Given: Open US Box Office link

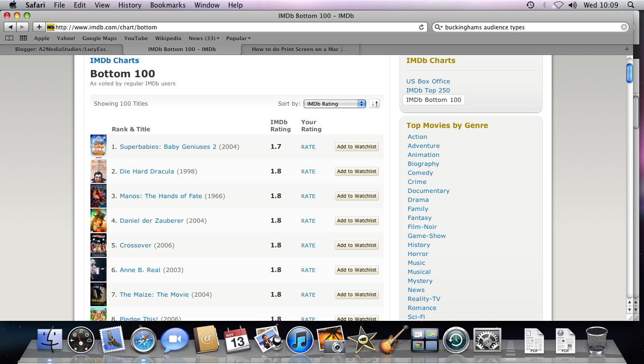Looking at the screenshot, I should point(428,82).
